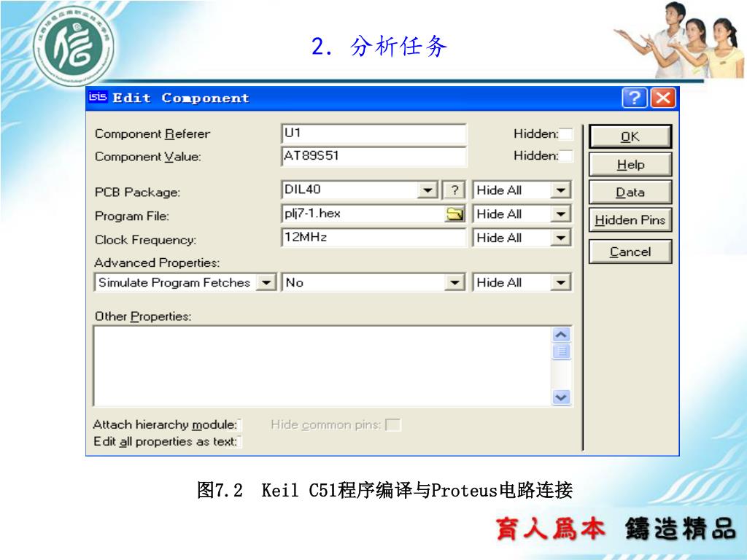Toggle Hidden checkbox for Component Value
Viewport: 747px width, 560px height.
coord(566,156)
